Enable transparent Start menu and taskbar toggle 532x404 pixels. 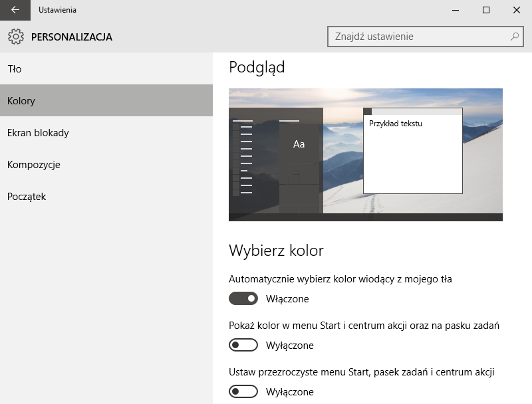(243, 391)
